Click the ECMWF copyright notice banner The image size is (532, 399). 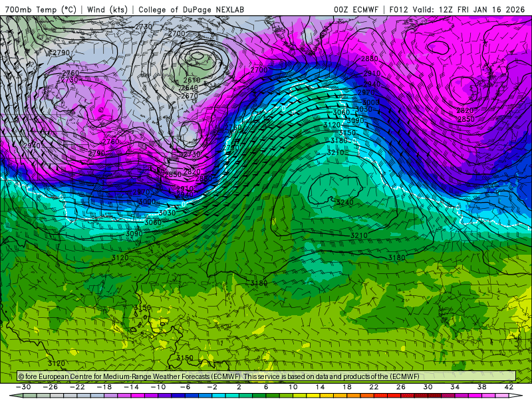tap(267, 376)
